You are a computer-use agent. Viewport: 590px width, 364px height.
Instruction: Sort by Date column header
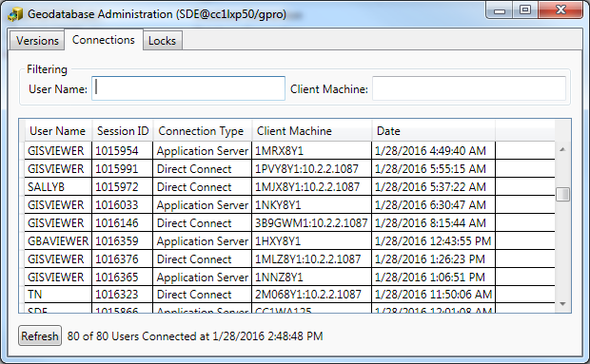pos(434,131)
